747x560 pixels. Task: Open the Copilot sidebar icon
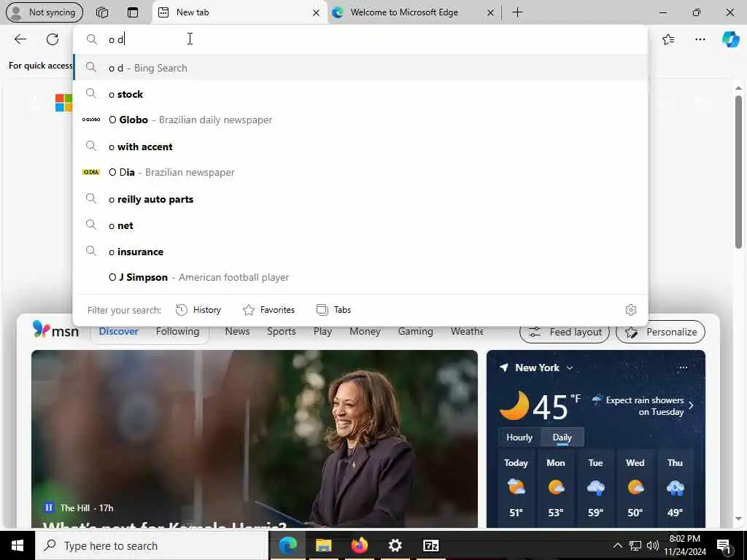730,39
